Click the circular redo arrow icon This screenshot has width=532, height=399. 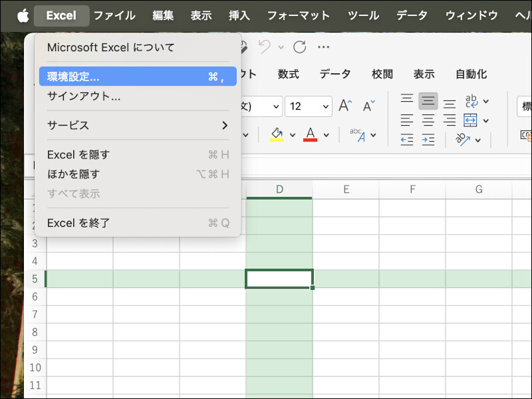point(300,47)
